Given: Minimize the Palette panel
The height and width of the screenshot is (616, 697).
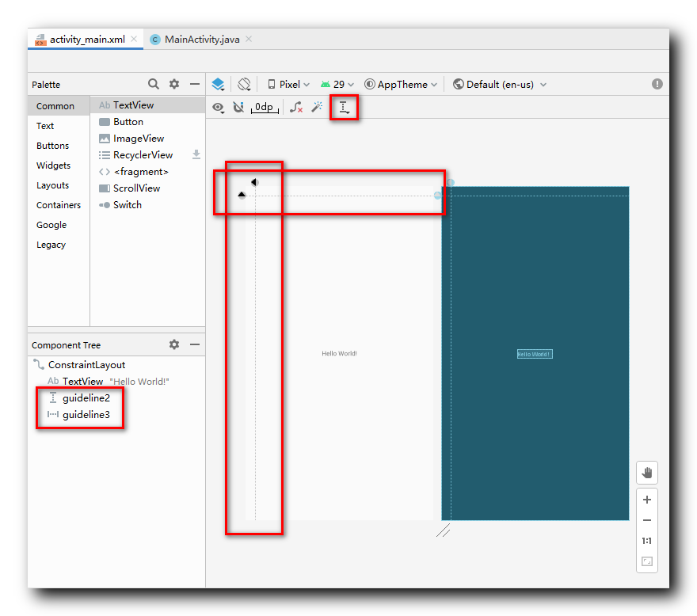Looking at the screenshot, I should pos(195,84).
